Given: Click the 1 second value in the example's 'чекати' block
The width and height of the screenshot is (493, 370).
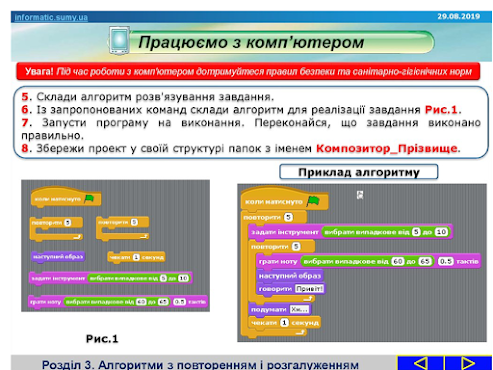Looking at the screenshot, I should (284, 323).
